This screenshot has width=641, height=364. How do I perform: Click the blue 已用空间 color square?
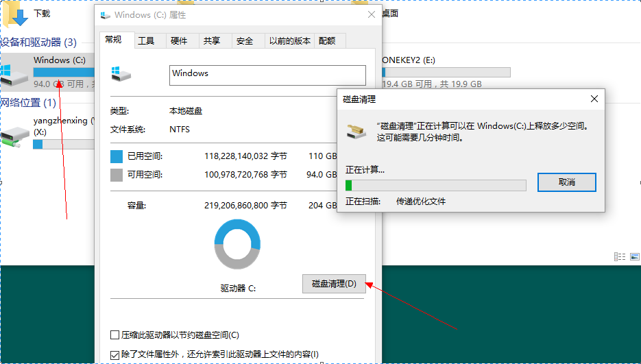117,156
